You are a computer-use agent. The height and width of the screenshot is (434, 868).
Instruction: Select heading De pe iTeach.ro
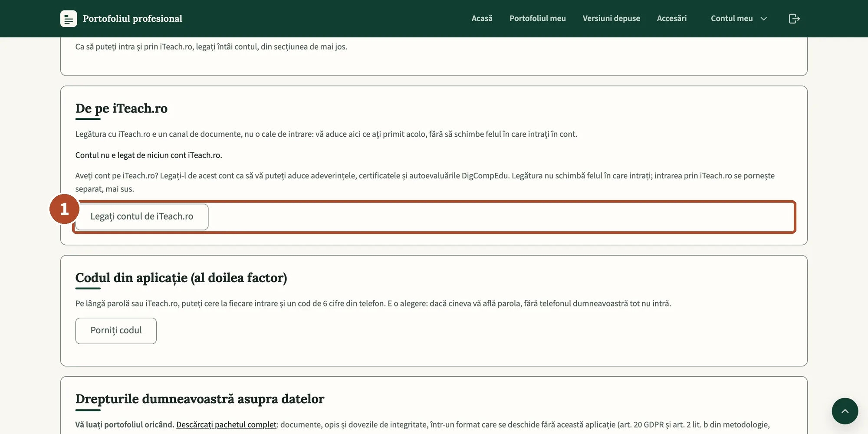click(x=122, y=108)
